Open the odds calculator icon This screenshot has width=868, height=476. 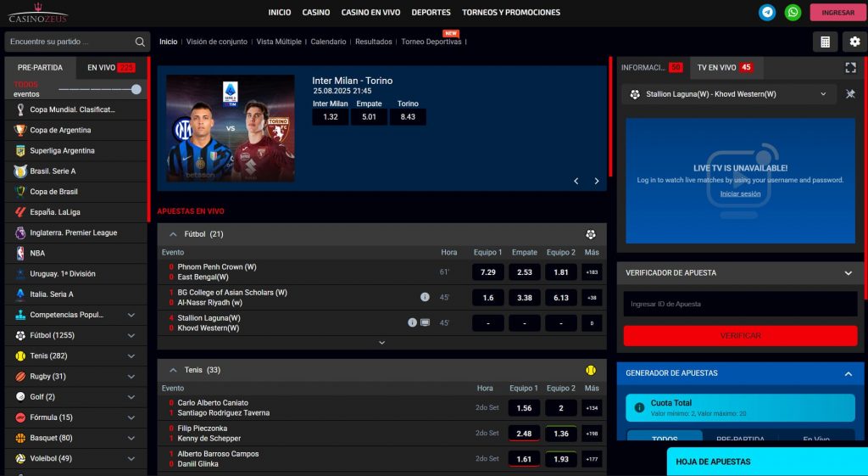(824, 42)
